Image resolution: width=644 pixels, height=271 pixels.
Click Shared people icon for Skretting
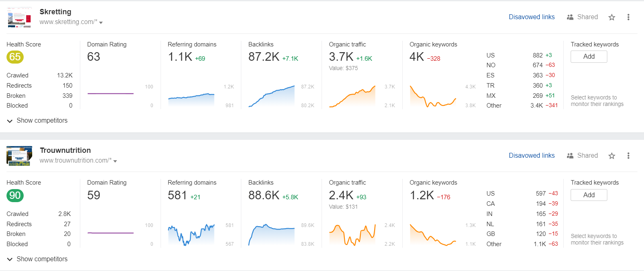point(570,17)
